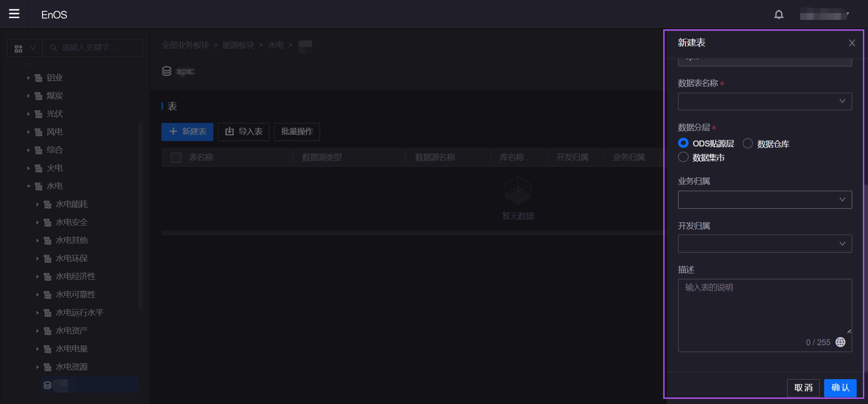
Task: Click the 描述 text area
Action: (x=765, y=315)
